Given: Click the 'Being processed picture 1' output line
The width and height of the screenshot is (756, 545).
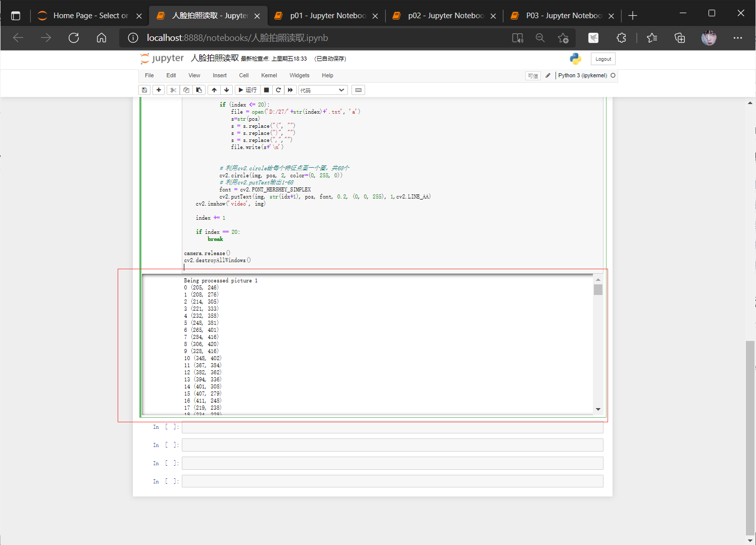Looking at the screenshot, I should point(221,280).
